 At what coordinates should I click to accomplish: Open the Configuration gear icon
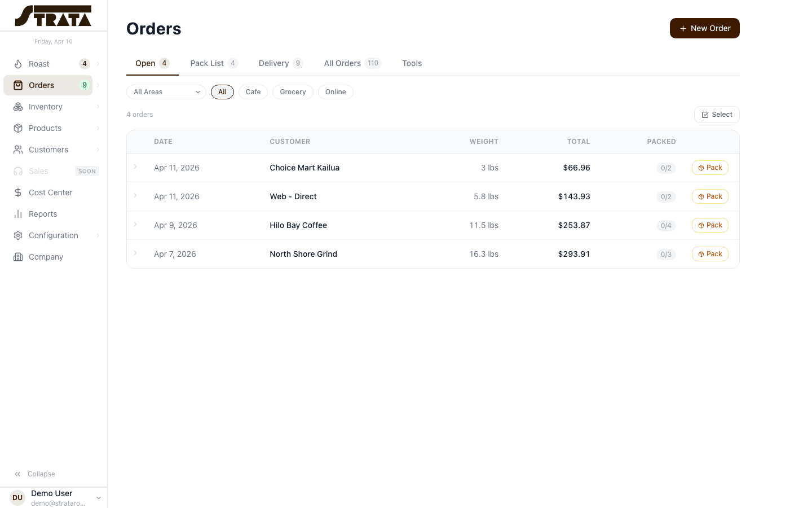[19, 235]
